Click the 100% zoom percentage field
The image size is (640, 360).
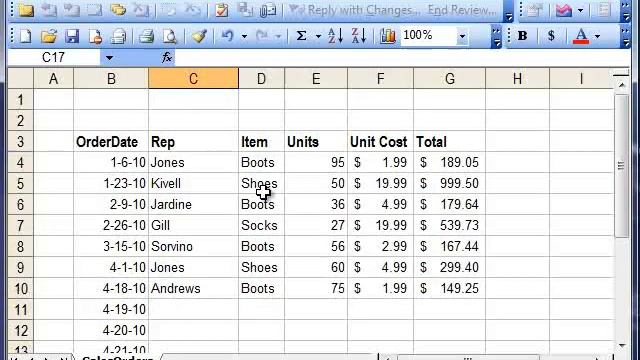point(428,36)
